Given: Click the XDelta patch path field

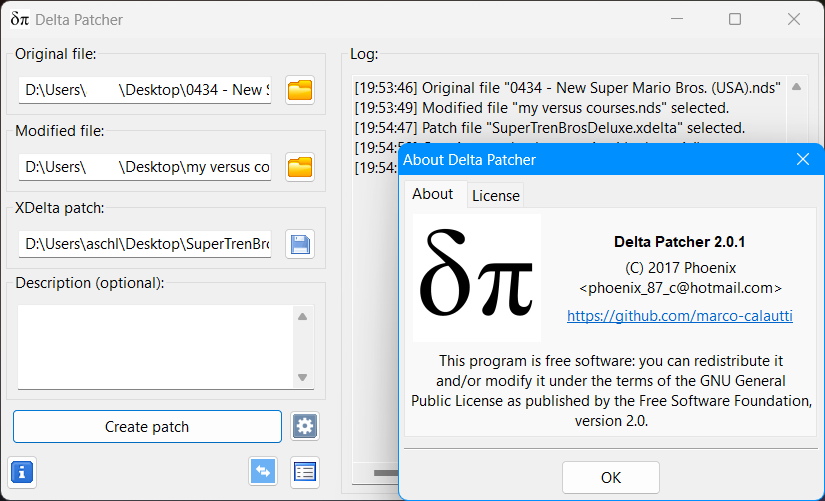Looking at the screenshot, I should pyautogui.click(x=145, y=244).
